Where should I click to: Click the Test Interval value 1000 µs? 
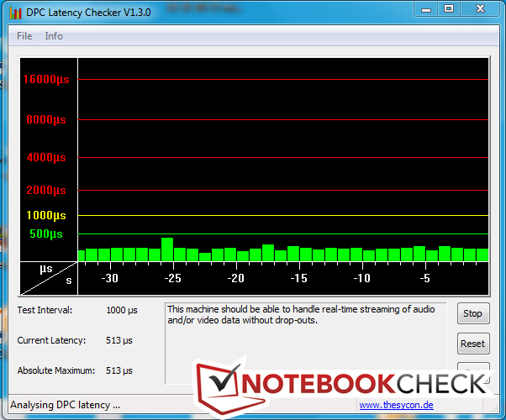[x=122, y=310]
